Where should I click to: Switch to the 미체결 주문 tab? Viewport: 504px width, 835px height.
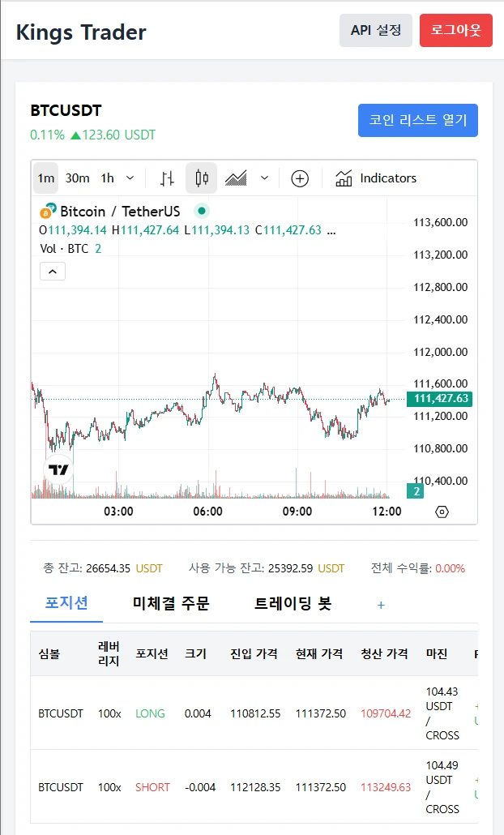tap(169, 605)
